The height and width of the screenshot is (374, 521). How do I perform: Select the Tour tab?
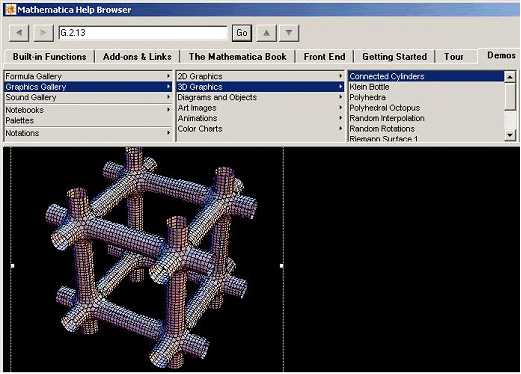453,57
